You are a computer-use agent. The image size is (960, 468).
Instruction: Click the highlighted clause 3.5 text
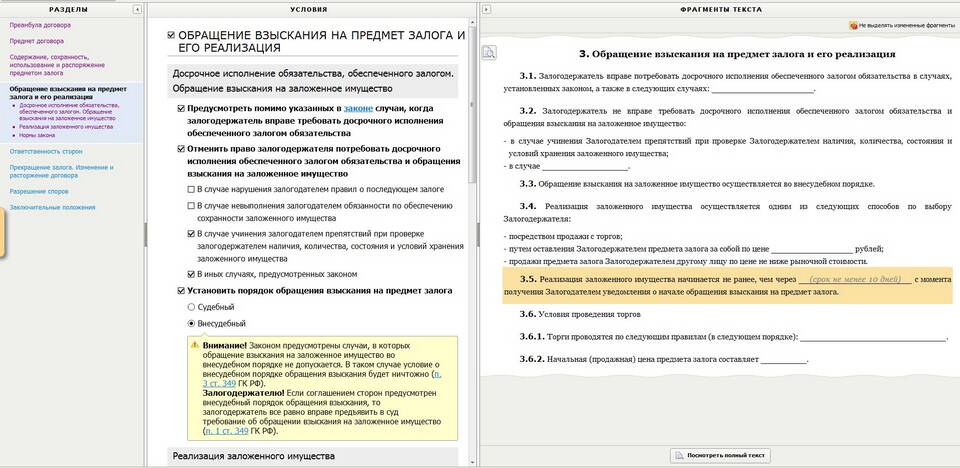[x=727, y=285]
